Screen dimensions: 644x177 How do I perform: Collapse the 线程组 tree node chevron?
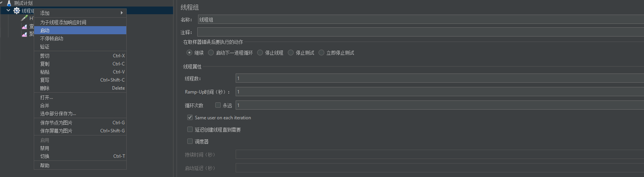click(8, 10)
